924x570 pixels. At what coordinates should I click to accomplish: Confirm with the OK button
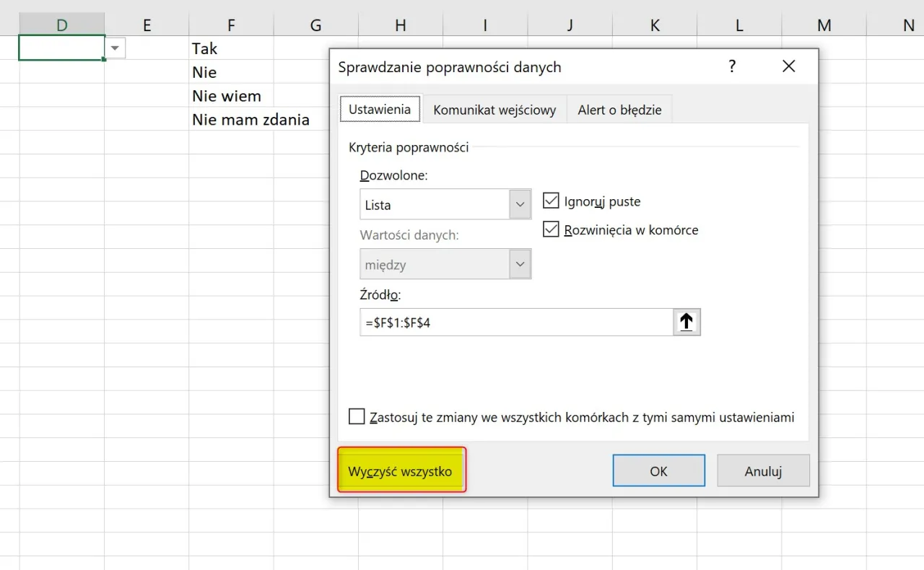click(x=658, y=471)
